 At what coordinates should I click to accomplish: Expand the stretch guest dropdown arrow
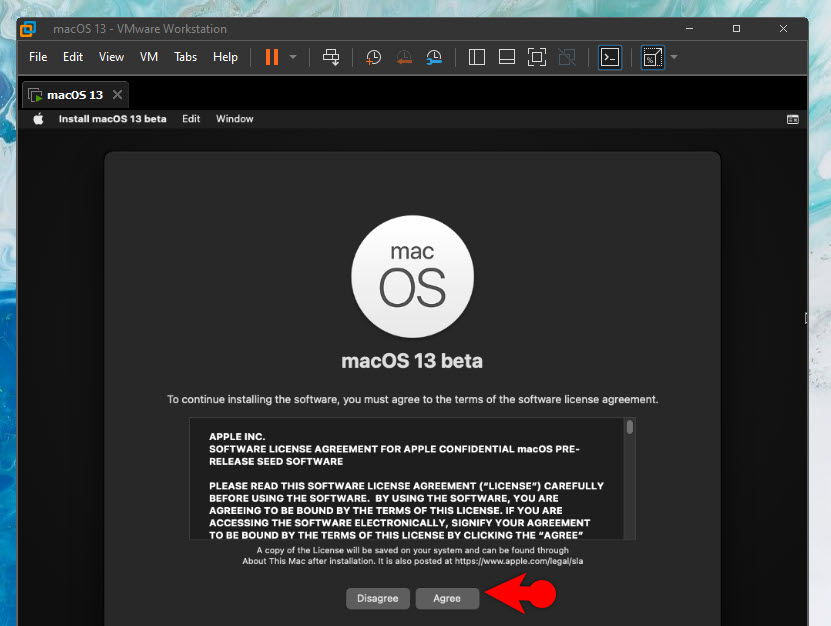pyautogui.click(x=674, y=57)
